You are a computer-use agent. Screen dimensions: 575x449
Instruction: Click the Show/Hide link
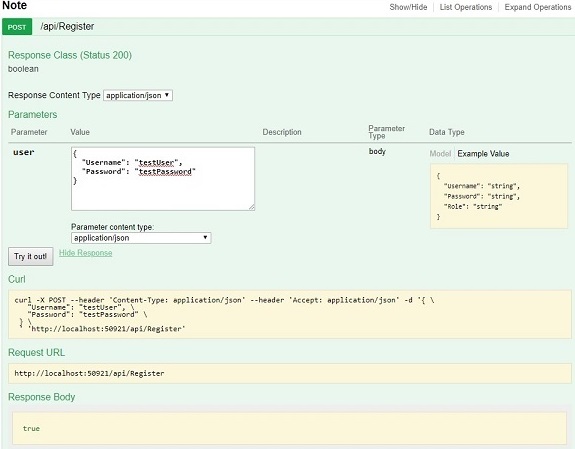(x=408, y=7)
